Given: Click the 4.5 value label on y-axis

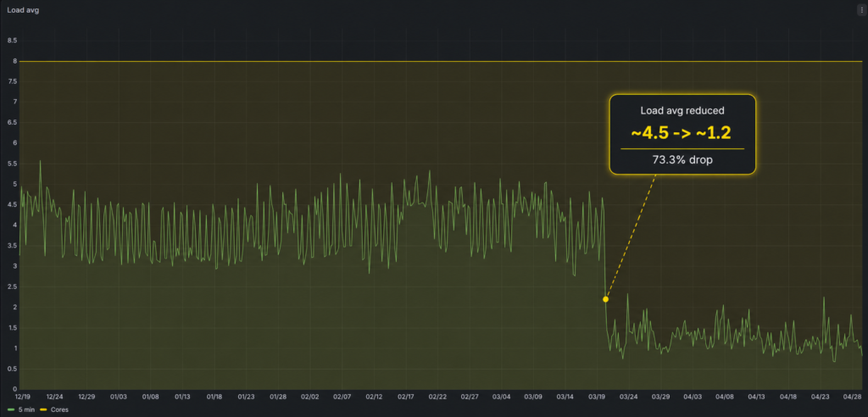Looking at the screenshot, I should pyautogui.click(x=12, y=204).
